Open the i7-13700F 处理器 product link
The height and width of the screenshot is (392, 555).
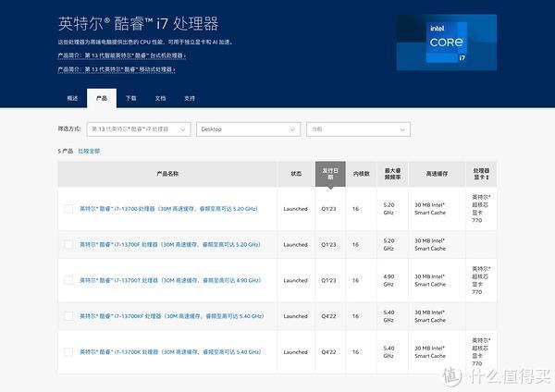pos(170,244)
